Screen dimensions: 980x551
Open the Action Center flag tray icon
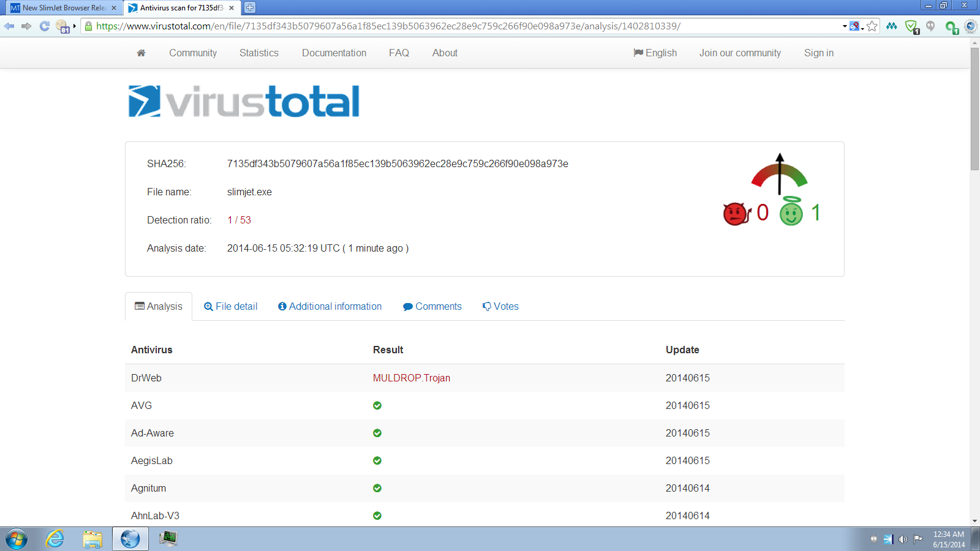(918, 539)
